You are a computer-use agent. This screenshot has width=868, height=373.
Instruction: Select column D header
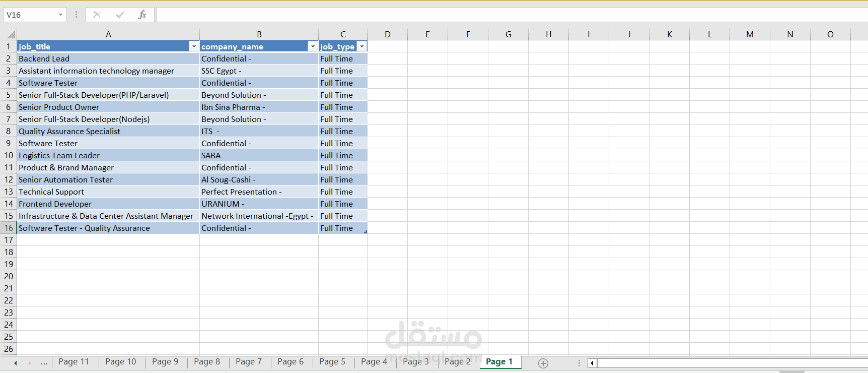tap(388, 34)
